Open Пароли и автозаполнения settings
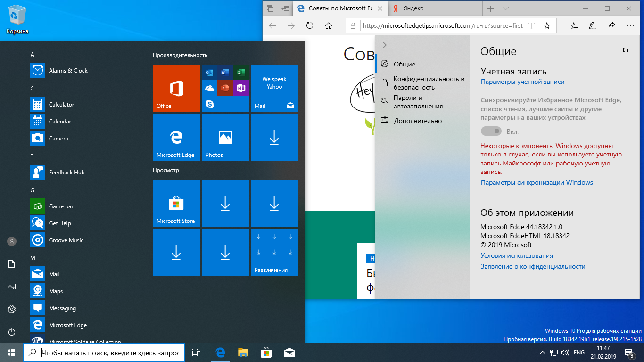 (x=422, y=102)
